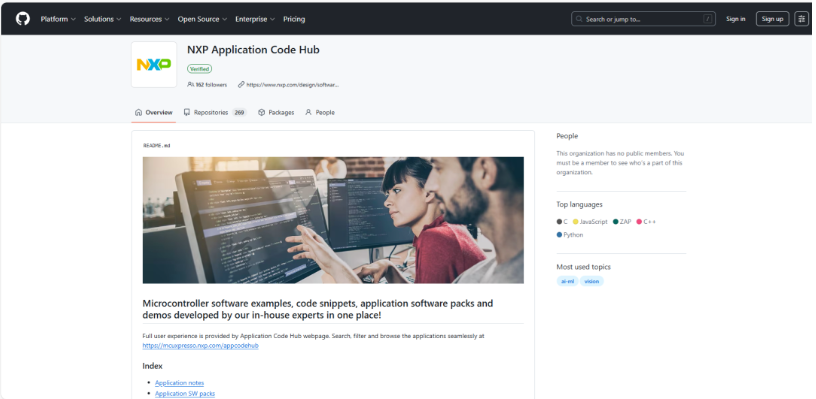Expand the Solutions dropdown

coord(103,19)
